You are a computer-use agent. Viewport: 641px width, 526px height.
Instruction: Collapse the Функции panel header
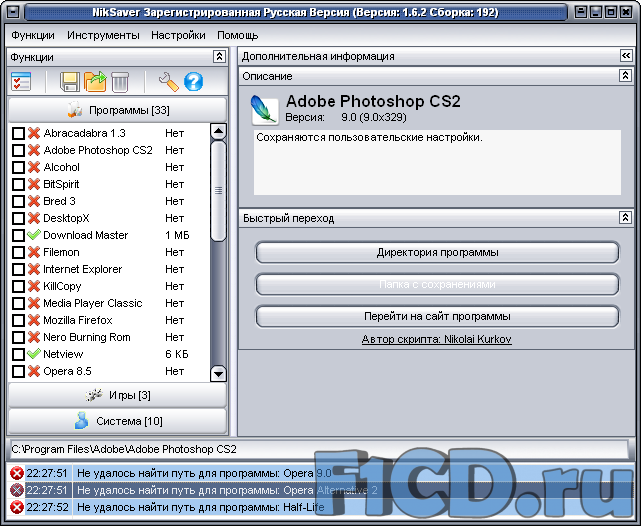coord(219,57)
